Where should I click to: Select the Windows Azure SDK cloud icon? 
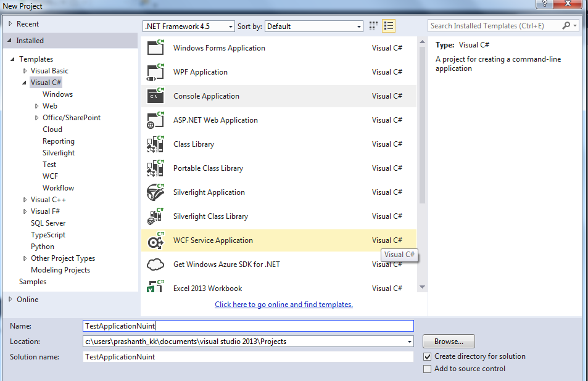click(155, 264)
